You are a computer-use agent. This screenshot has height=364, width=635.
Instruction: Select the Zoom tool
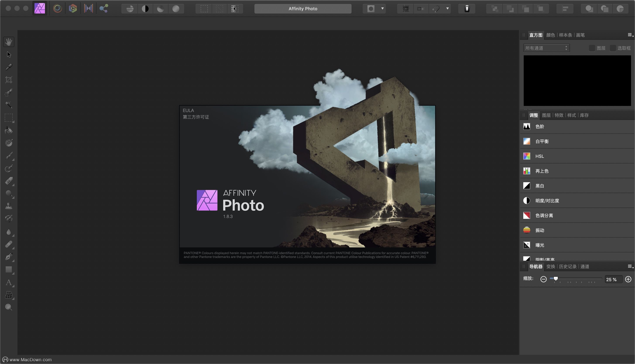click(9, 307)
